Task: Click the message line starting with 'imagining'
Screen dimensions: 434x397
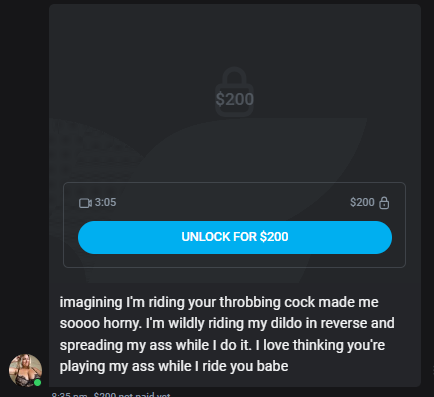Action: (x=219, y=302)
